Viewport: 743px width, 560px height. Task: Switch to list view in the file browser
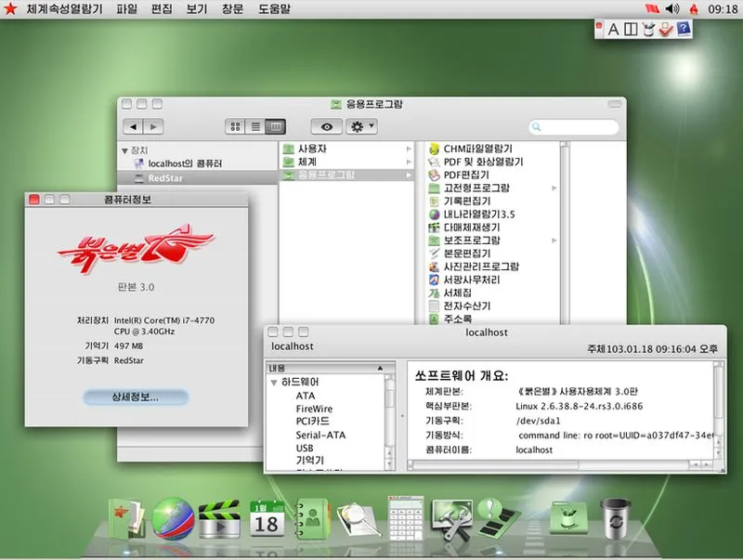[x=254, y=125]
